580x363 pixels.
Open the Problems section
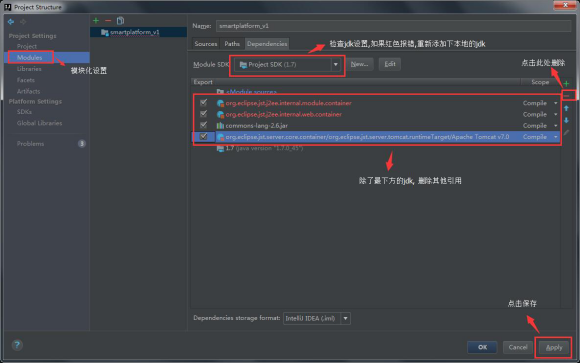coord(30,144)
